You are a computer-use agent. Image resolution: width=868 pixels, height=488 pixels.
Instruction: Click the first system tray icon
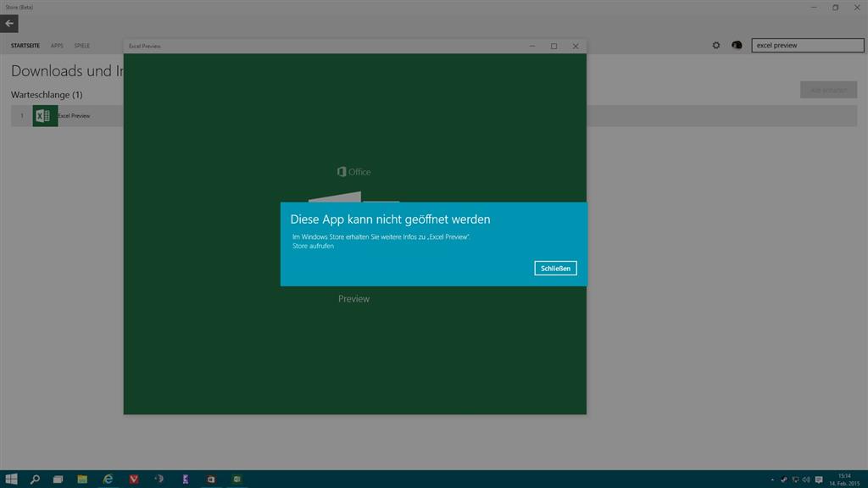pyautogui.click(x=784, y=480)
